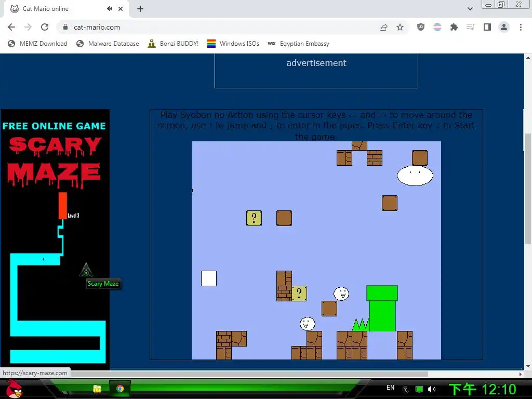Screen dimensions: 532x399
Task: Click the brown block beside question block
Action: tap(284, 218)
